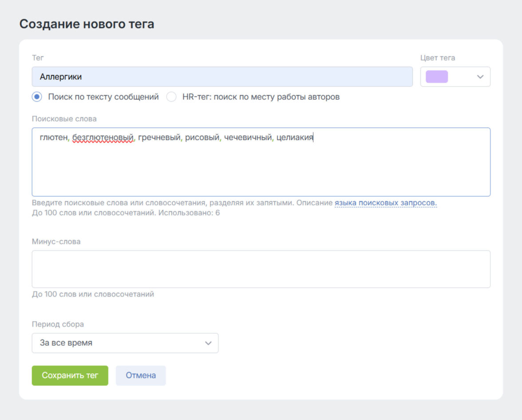Click the word чечевичный in search words
This screenshot has height=420, width=522.
click(248, 138)
